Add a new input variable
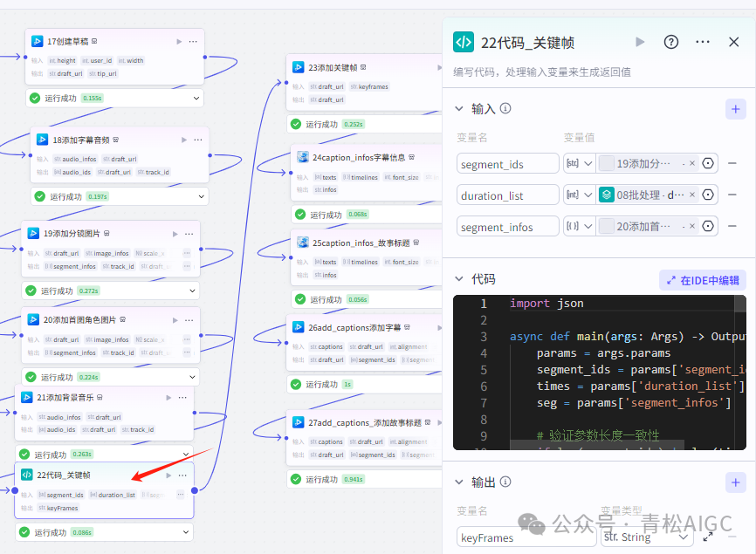756x554 pixels. coord(735,109)
